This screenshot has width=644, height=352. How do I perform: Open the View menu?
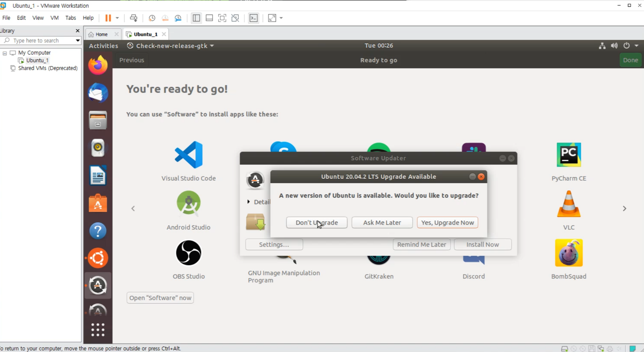38,18
